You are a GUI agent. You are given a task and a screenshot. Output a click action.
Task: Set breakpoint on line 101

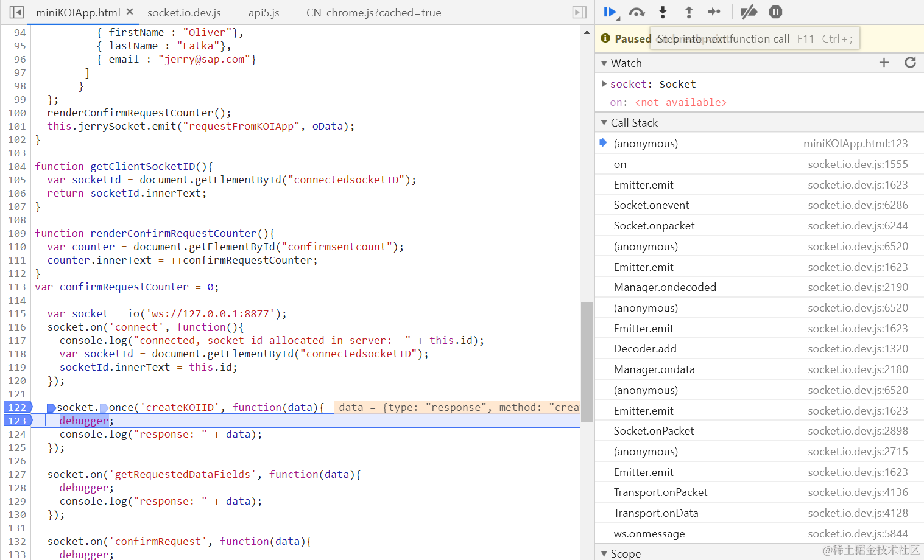click(17, 126)
